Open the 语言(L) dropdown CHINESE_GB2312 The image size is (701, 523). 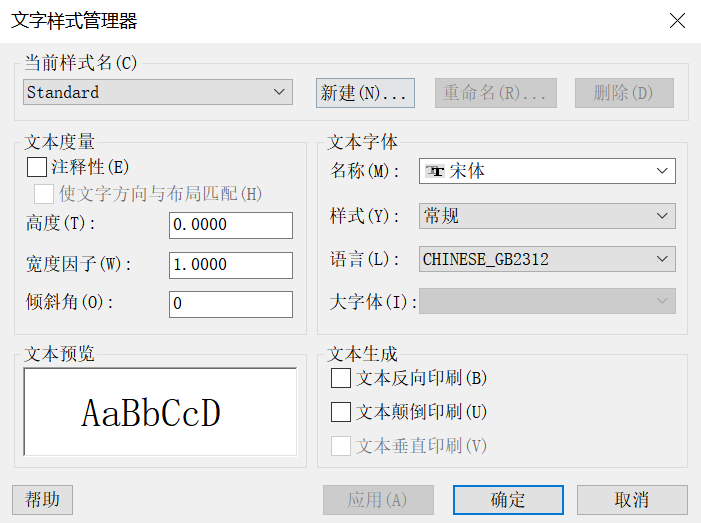point(547,259)
